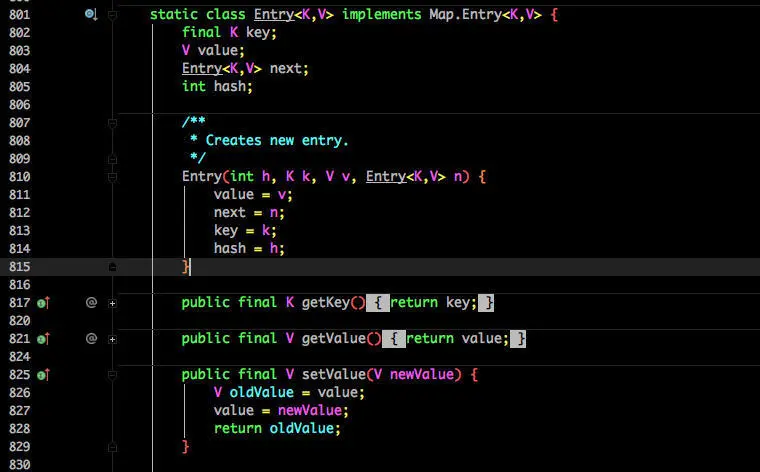Click 'key = k;' assignment line
Viewport: 760px width, 472px height.
245,231
